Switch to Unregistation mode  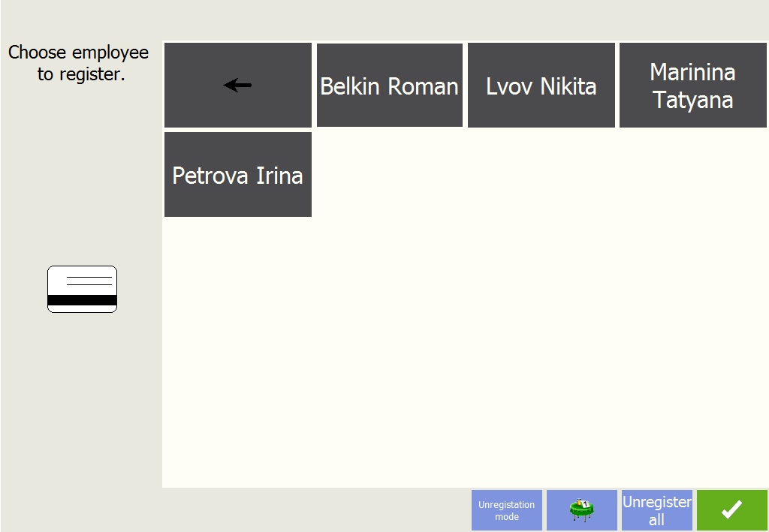(507, 510)
